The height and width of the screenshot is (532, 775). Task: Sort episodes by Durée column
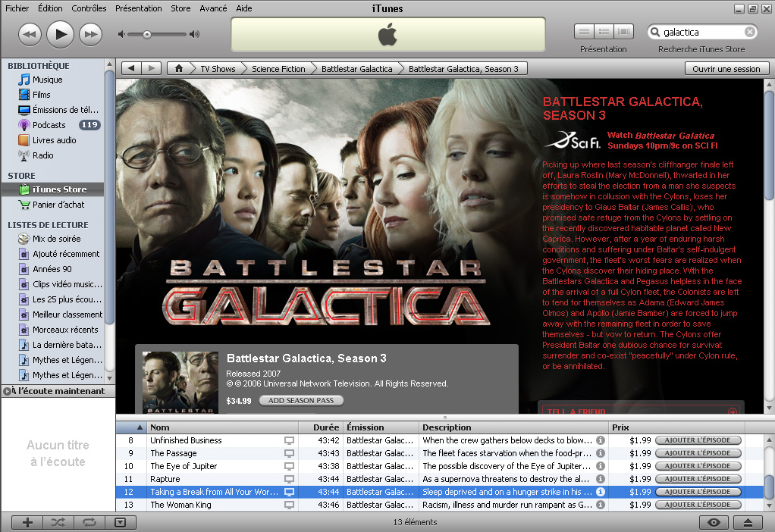click(322, 427)
